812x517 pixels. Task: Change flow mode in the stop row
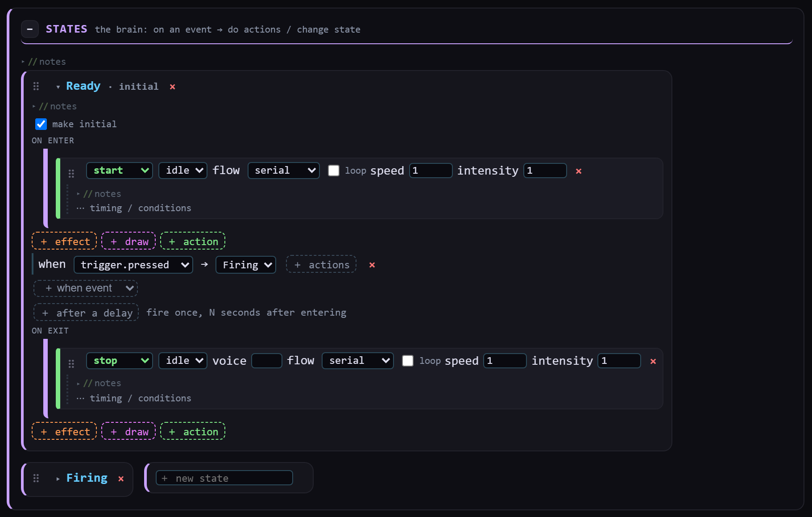click(358, 361)
